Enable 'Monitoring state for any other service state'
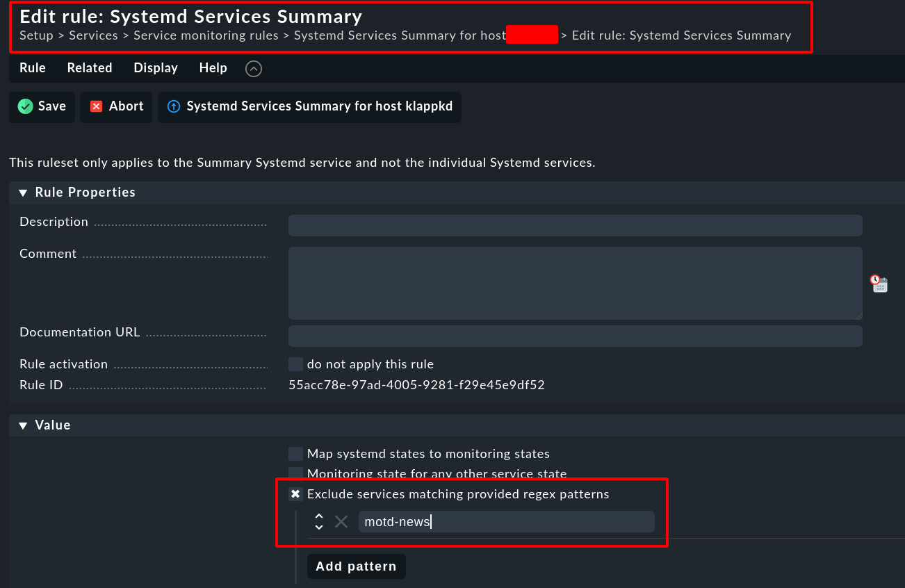905x588 pixels. tap(296, 473)
